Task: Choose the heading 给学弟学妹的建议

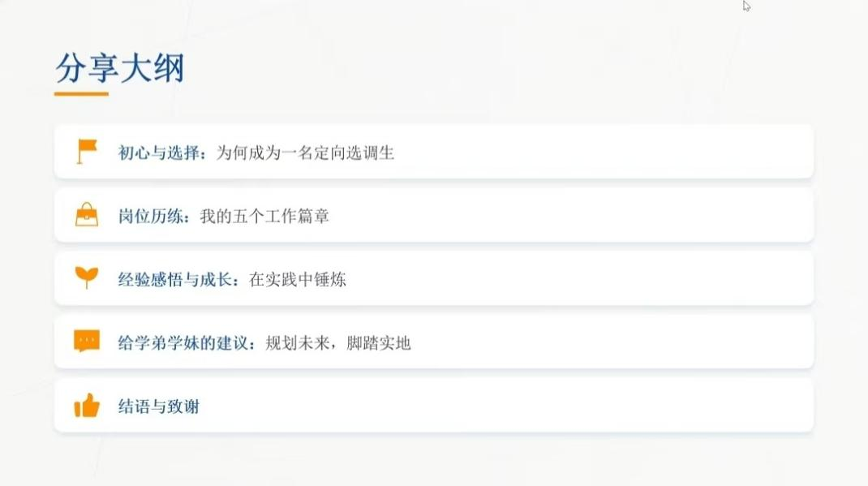Action: [x=187, y=342]
